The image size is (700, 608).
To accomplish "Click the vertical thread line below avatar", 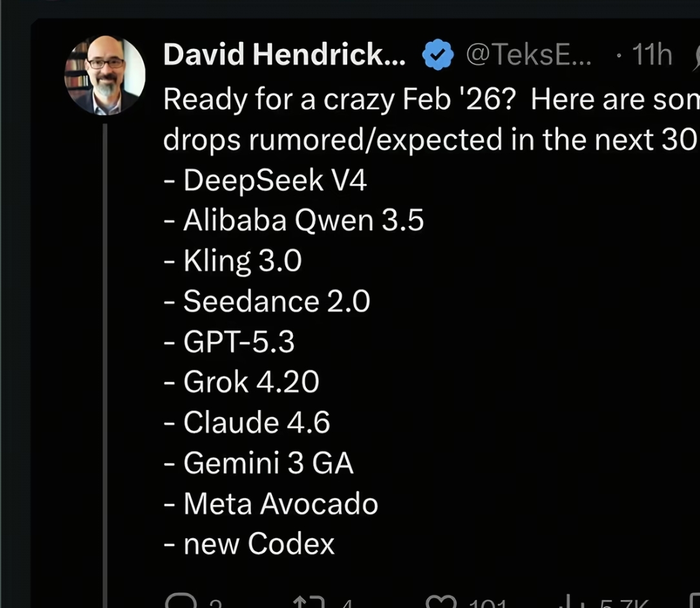I will (x=105, y=361).
